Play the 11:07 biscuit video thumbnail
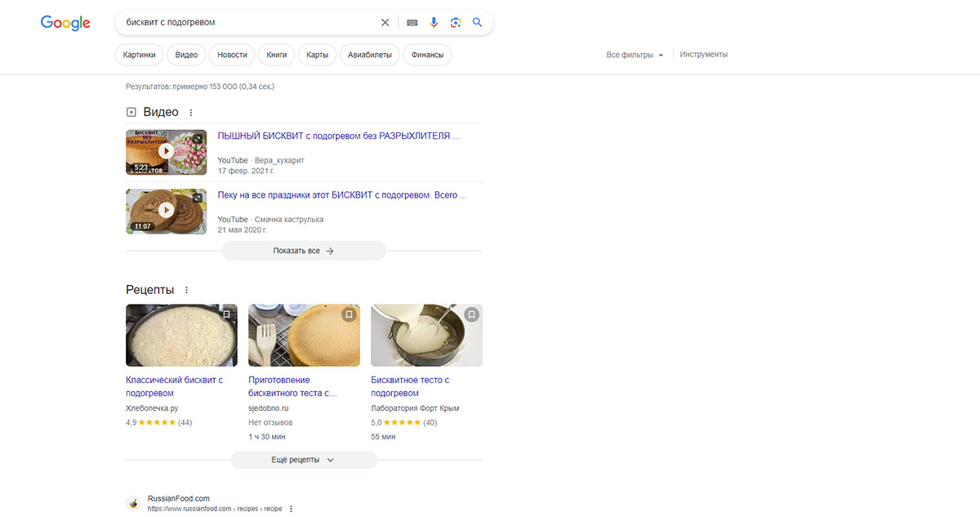980x517 pixels. click(167, 211)
